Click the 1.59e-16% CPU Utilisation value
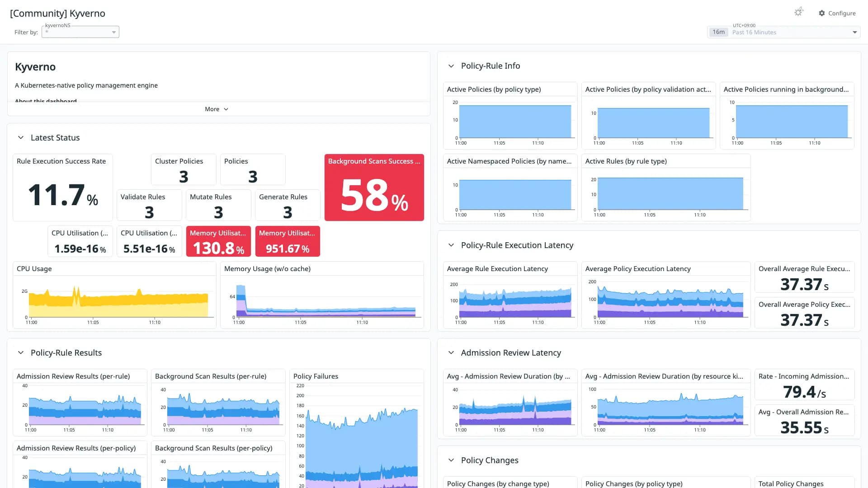868x488 pixels. (80, 249)
